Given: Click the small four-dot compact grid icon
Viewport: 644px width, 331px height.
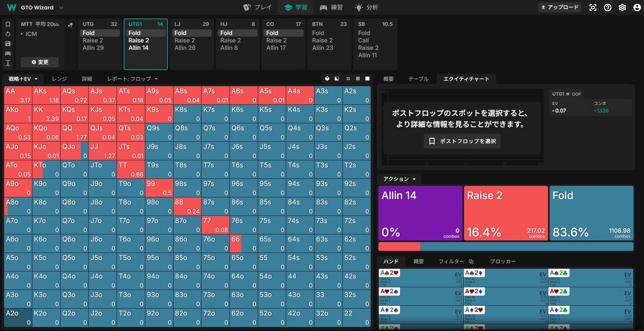Looking at the screenshot, I should [x=348, y=78].
